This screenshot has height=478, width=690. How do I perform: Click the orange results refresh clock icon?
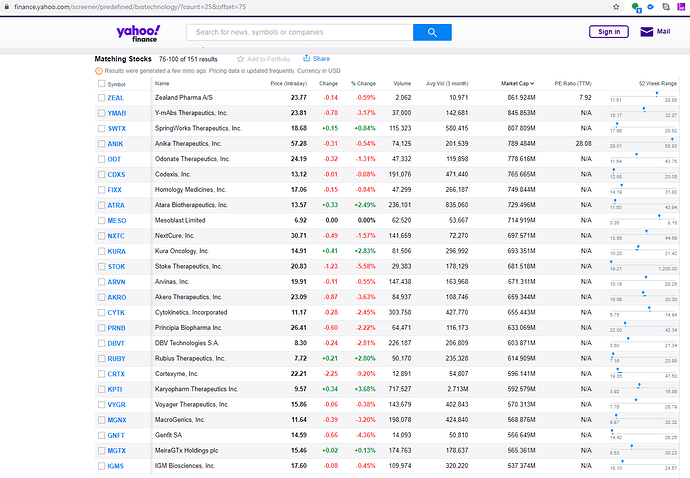pyautogui.click(x=99, y=71)
